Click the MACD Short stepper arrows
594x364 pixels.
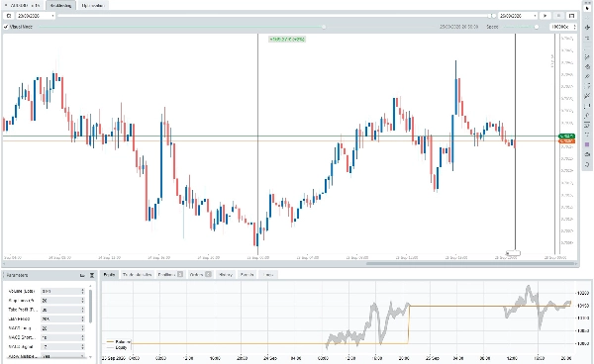click(x=82, y=337)
